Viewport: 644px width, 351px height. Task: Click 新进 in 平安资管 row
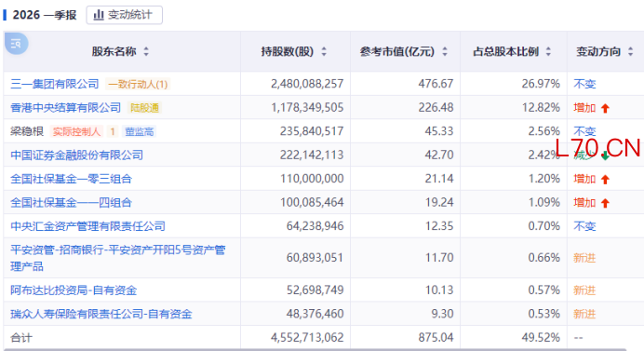(584, 258)
